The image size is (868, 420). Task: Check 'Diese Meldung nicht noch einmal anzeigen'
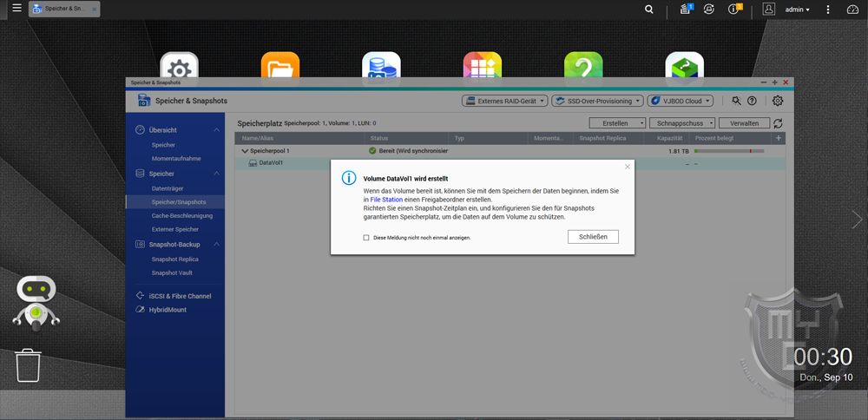click(x=366, y=237)
